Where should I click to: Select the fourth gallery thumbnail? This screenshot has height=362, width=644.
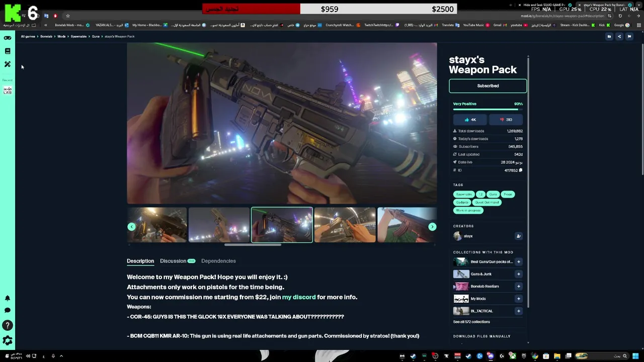(345, 225)
